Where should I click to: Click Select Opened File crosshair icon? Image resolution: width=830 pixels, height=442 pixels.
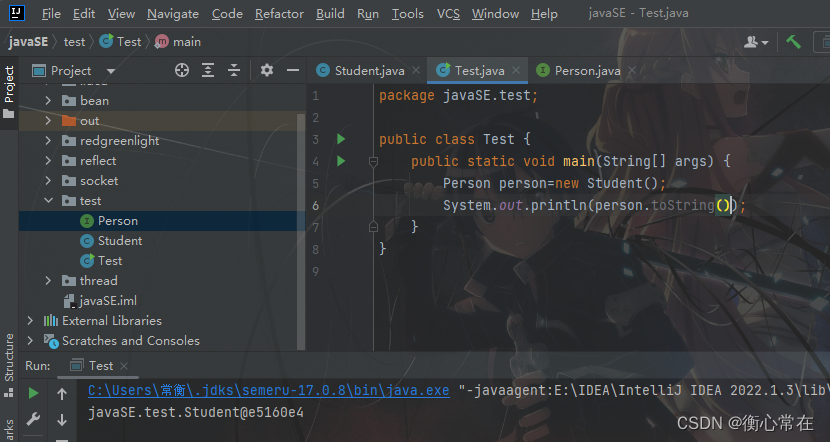(182, 70)
